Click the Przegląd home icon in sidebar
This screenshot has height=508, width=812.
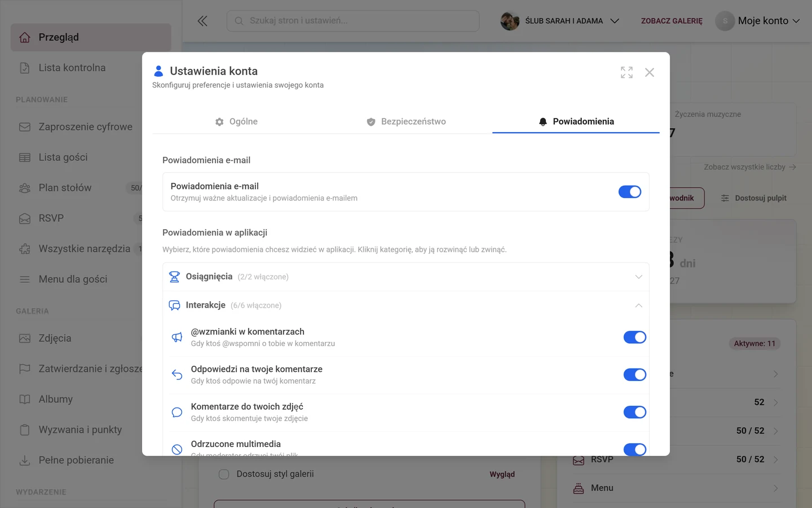(x=25, y=37)
